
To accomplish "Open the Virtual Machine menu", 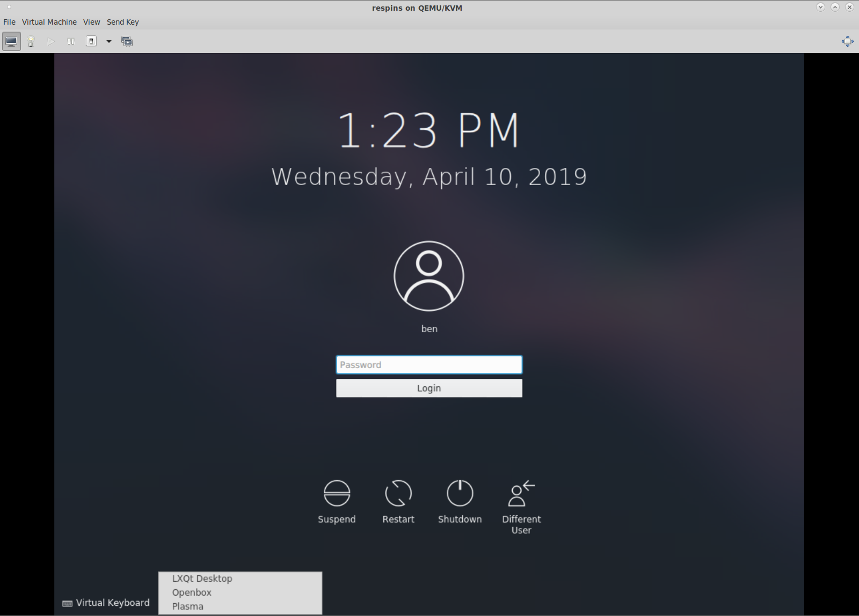I will 49,22.
